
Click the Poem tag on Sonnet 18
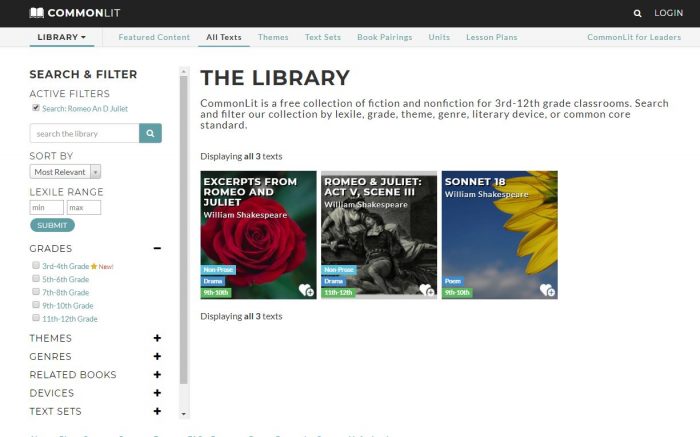pos(453,281)
